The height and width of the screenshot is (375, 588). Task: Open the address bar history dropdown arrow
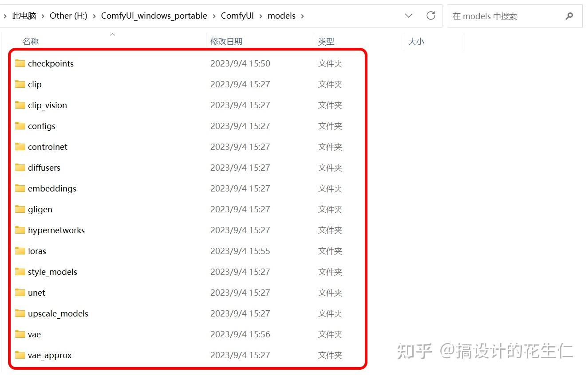(x=408, y=16)
